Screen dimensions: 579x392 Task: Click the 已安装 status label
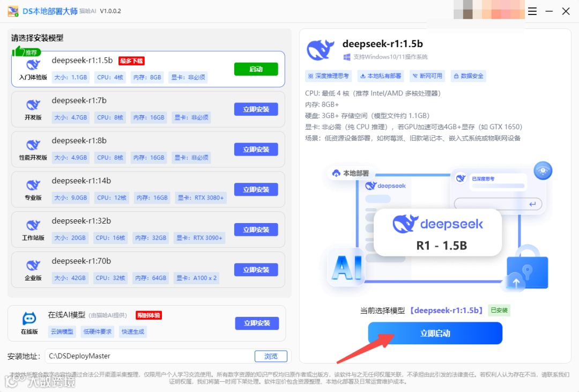click(x=499, y=310)
